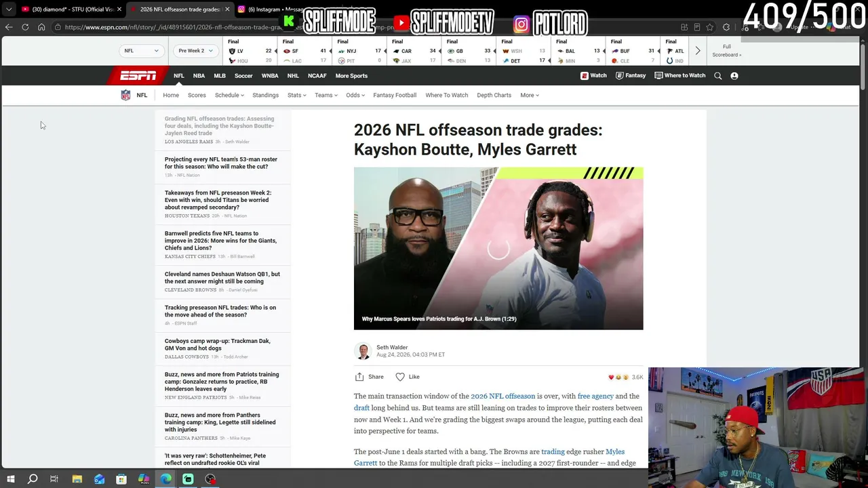Open ESPN Fantasy
This screenshot has width=868, height=488.
point(631,75)
